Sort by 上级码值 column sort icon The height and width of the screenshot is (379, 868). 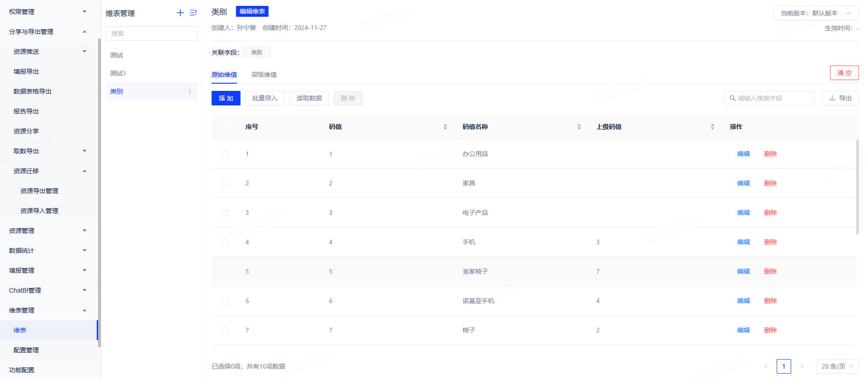tap(712, 127)
